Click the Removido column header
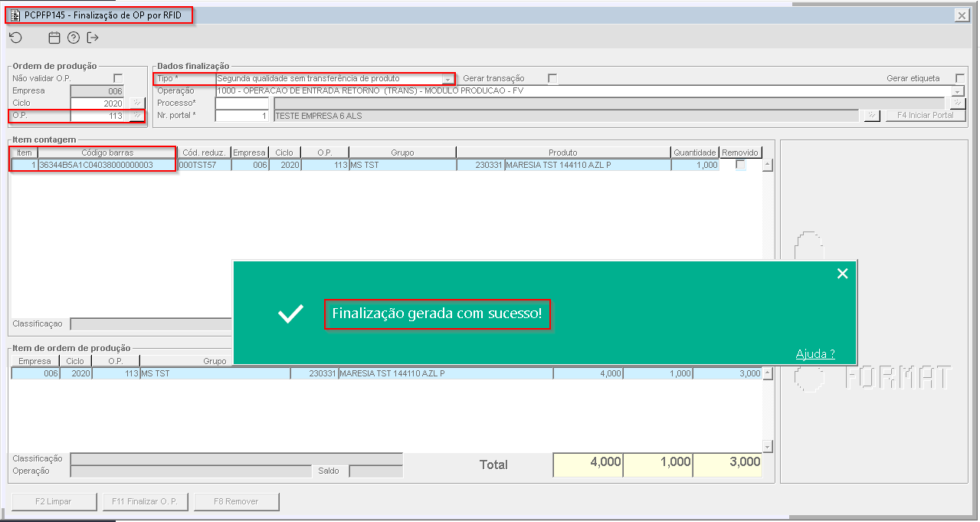Image resolution: width=980 pixels, height=522 pixels. tap(741, 153)
